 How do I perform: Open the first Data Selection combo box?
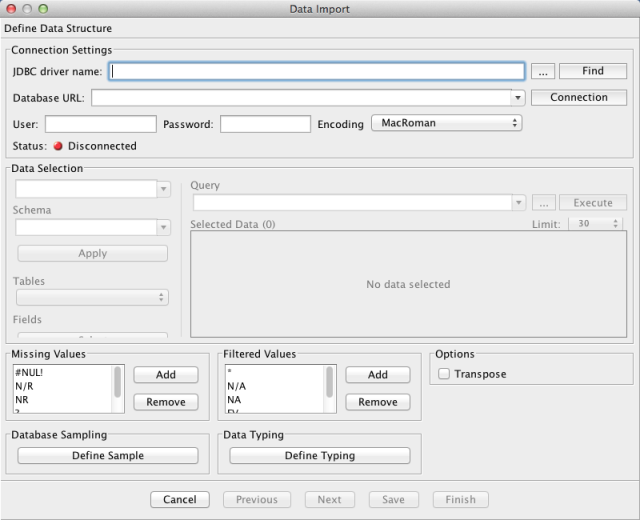tap(93, 189)
